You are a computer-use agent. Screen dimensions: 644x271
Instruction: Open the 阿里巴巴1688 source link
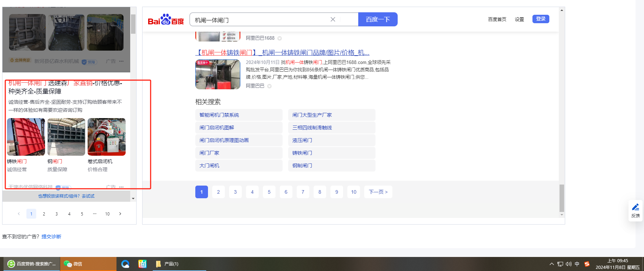pos(260,38)
